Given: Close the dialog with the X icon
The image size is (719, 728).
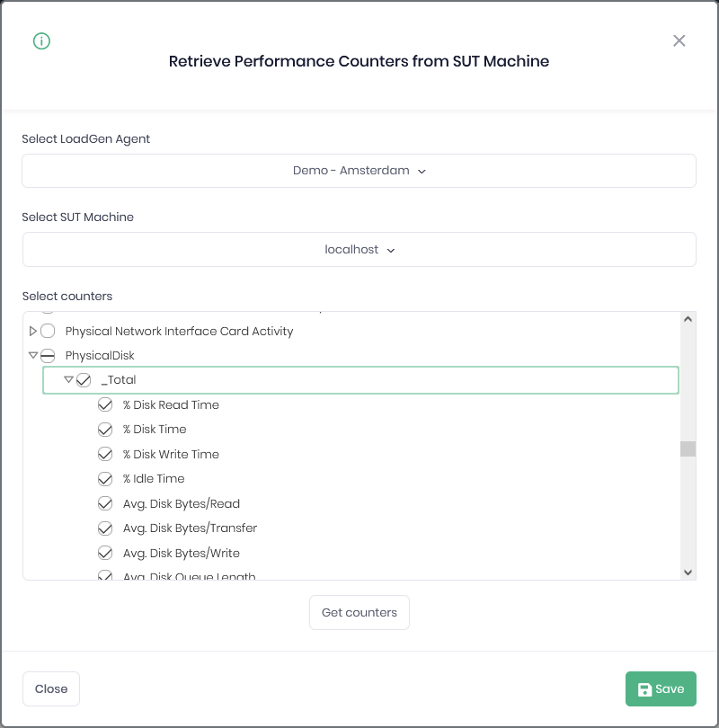Looking at the screenshot, I should click(x=679, y=40).
